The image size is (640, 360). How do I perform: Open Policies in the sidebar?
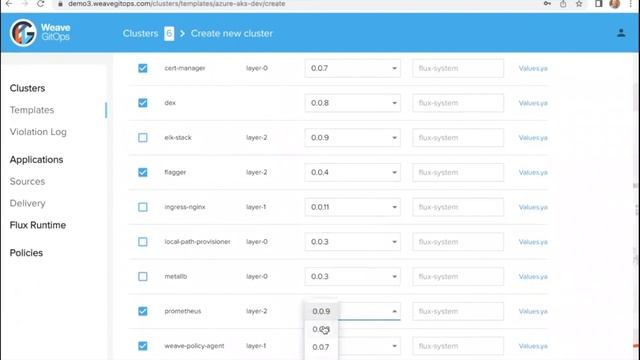point(26,253)
